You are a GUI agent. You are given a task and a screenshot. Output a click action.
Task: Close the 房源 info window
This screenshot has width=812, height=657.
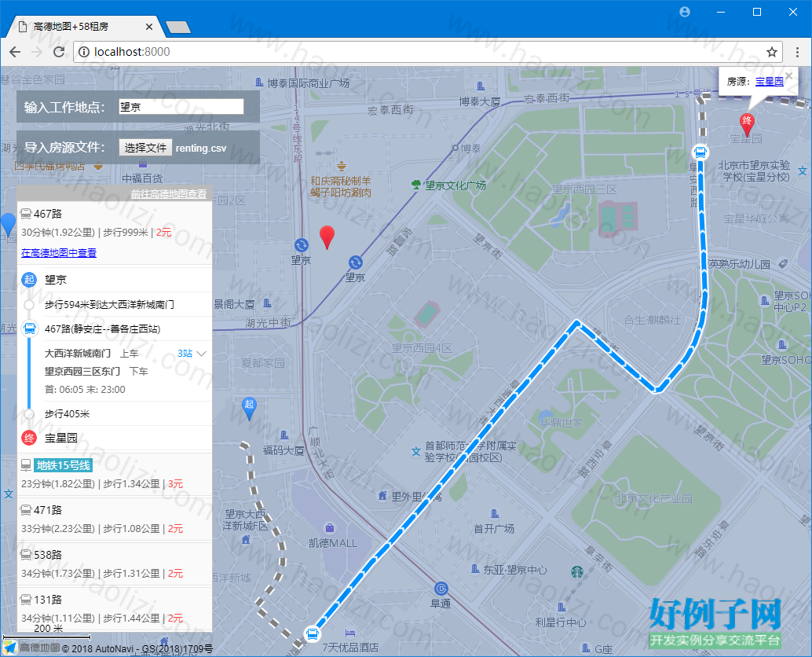point(788,75)
